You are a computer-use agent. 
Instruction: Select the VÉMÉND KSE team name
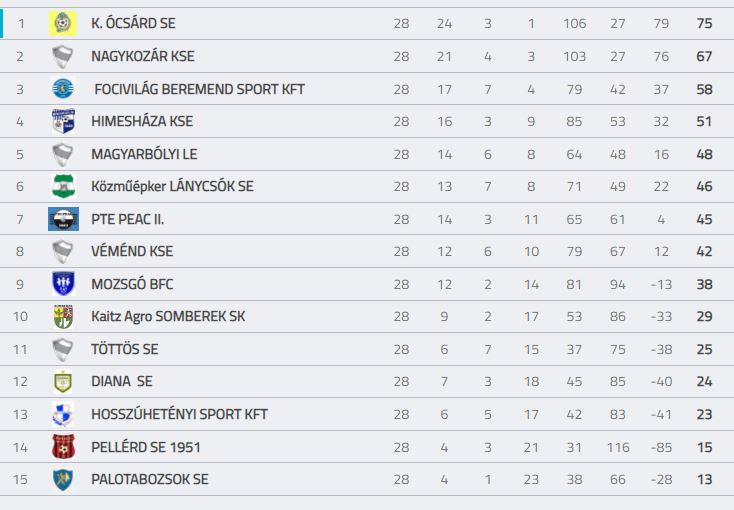pyautogui.click(x=132, y=251)
